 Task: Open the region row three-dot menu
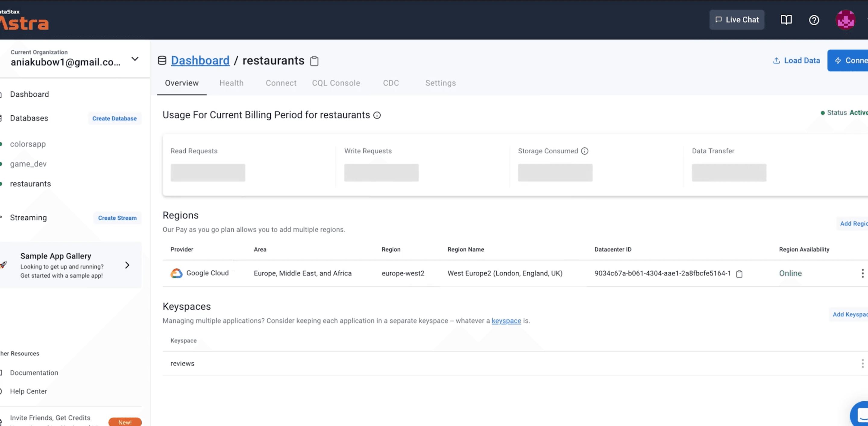pyautogui.click(x=863, y=273)
